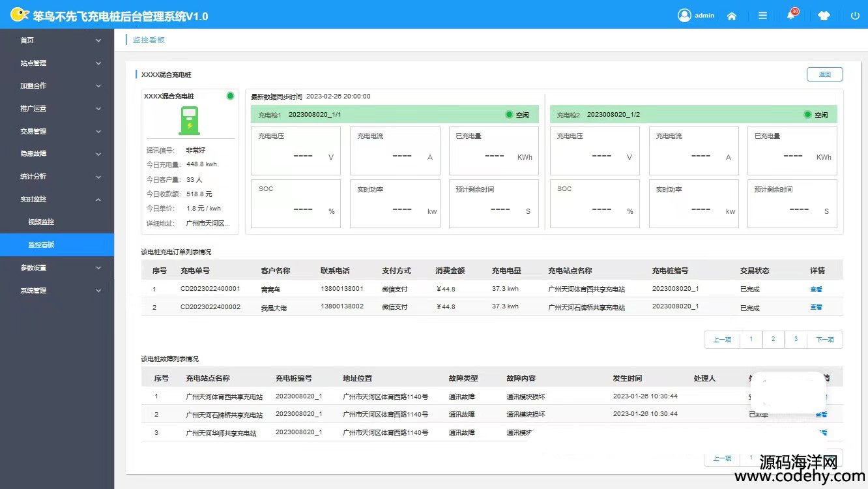Click 故障类型 column header
The image size is (868, 489).
click(x=463, y=378)
